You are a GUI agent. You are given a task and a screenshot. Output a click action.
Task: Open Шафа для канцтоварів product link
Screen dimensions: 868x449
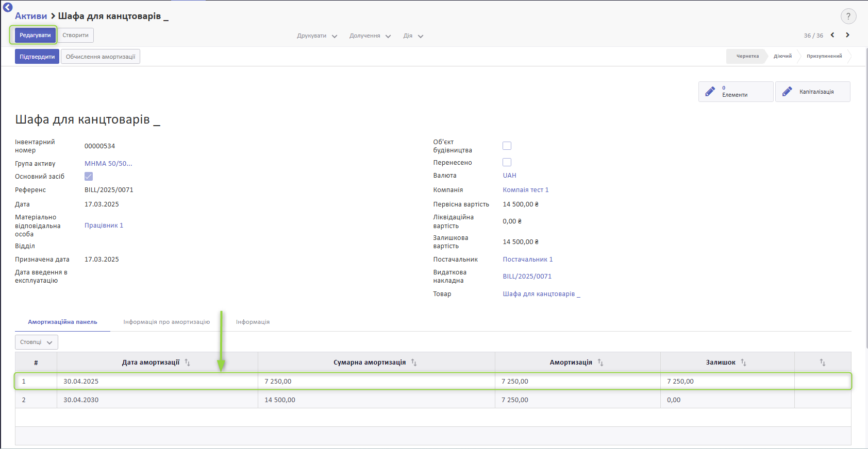point(541,294)
